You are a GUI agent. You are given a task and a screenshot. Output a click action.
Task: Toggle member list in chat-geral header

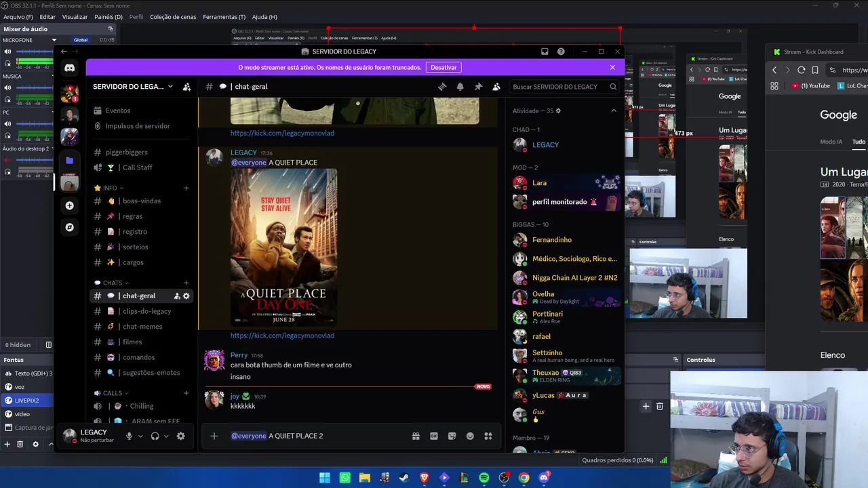tap(496, 87)
